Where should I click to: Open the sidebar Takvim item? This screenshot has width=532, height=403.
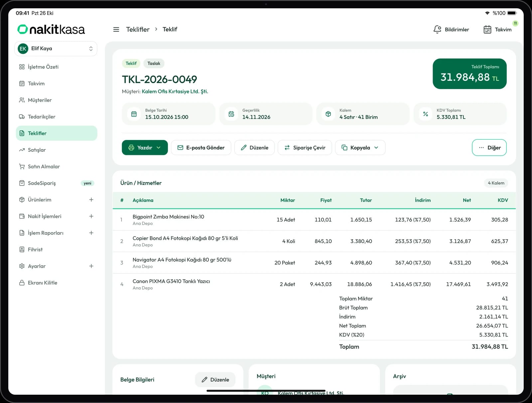click(x=57, y=83)
